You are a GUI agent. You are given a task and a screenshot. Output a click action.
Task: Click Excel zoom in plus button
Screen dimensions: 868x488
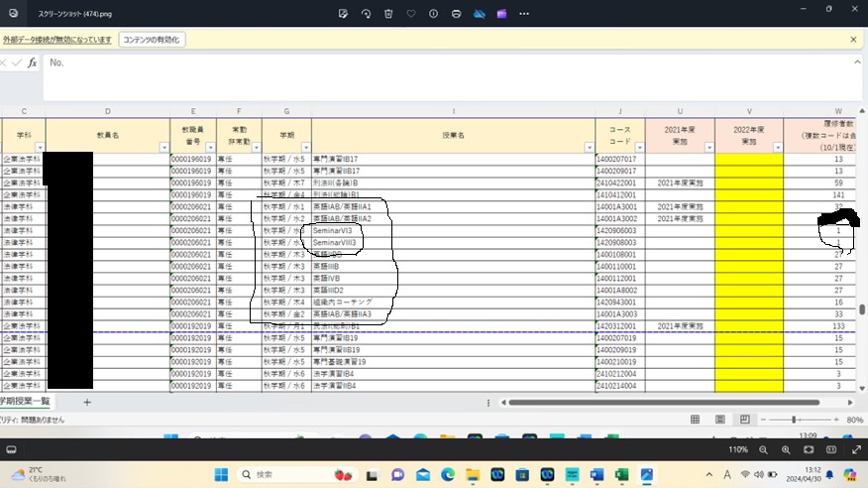(836, 420)
